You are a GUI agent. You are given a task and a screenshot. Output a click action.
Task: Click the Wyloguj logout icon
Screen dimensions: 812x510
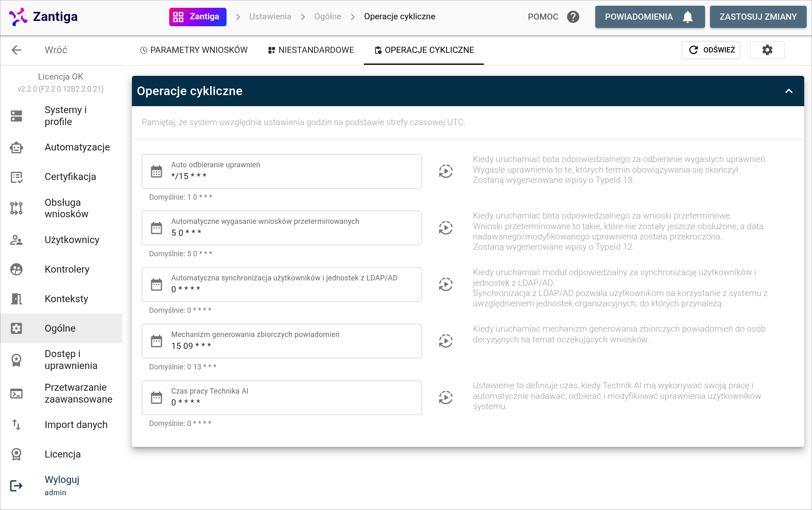[x=16, y=486]
